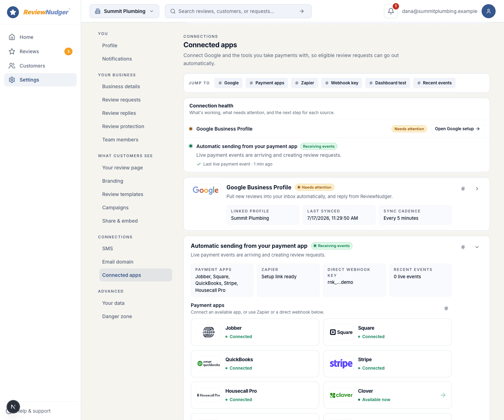Screen dimensions: 504x420
Task: Copy anchor link for Google Business Profile
Action: pos(463,189)
